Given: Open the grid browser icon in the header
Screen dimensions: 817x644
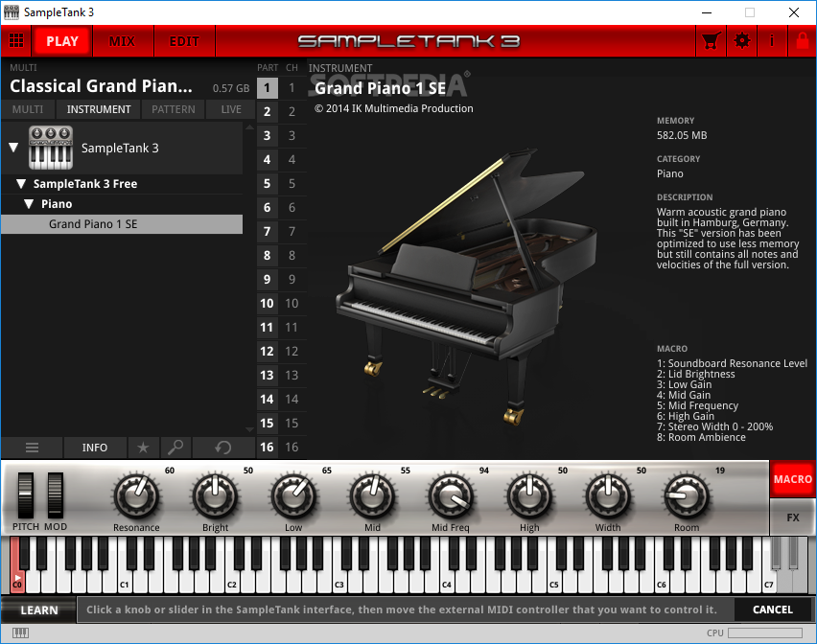Looking at the screenshot, I should tap(16, 40).
